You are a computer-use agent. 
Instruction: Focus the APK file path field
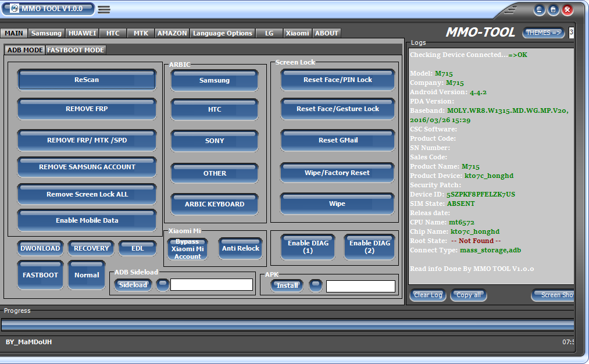coord(360,286)
